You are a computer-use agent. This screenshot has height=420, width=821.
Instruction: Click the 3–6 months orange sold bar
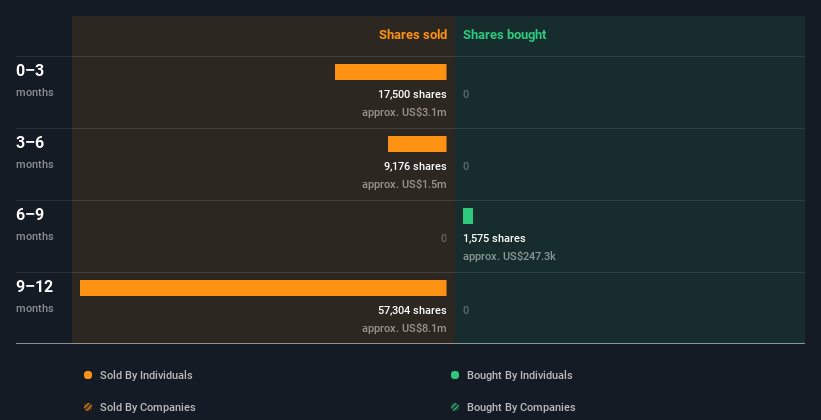point(417,144)
